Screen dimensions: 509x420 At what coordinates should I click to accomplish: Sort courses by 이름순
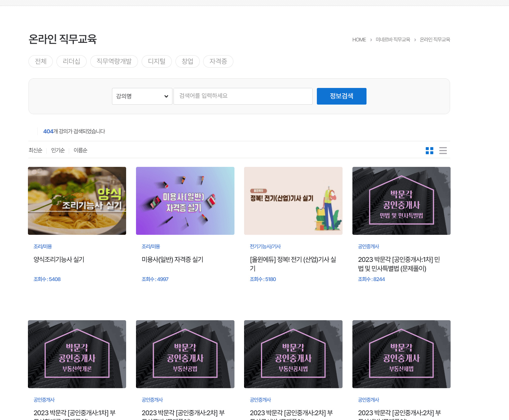pyautogui.click(x=80, y=150)
